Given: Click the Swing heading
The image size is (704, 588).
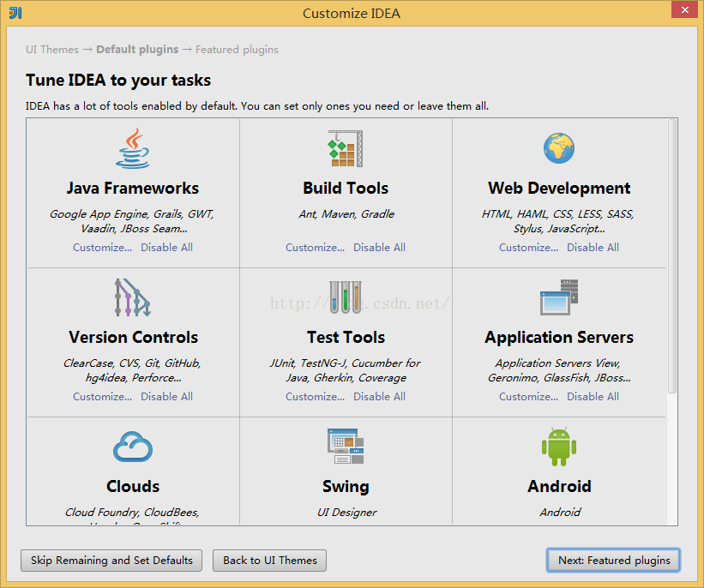Looking at the screenshot, I should (346, 486).
